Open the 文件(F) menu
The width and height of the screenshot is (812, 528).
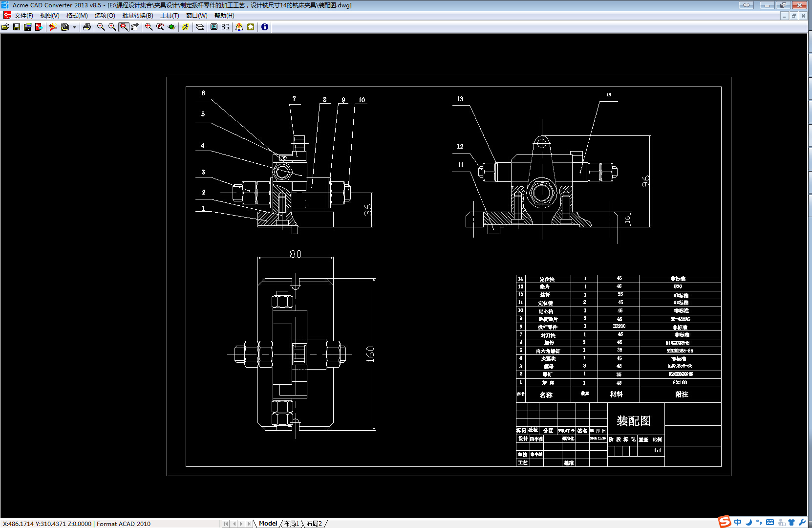point(24,16)
